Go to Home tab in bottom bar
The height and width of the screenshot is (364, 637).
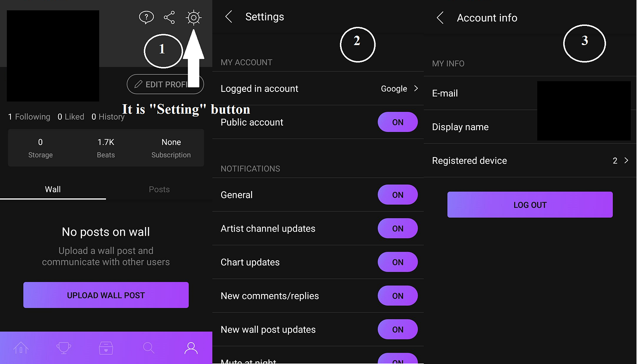pyautogui.click(x=21, y=348)
